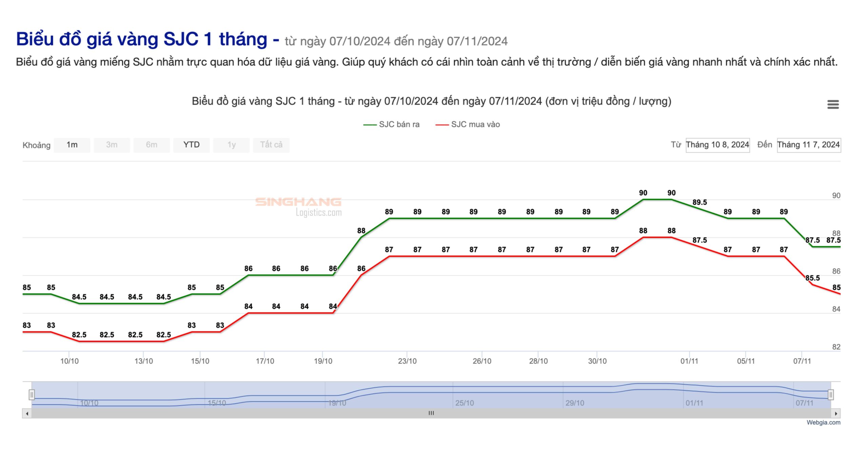Screen dimensions: 868x453
Task: Open the chart hamburger export menu
Action: tap(833, 104)
